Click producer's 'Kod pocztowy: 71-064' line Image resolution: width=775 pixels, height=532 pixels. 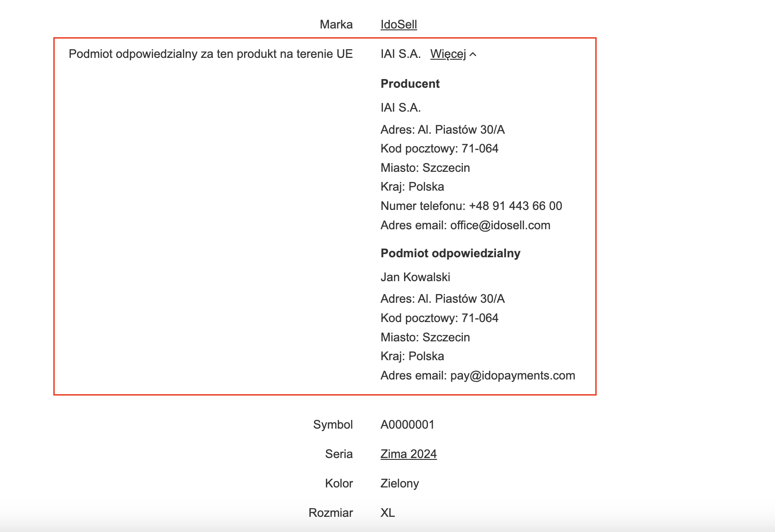pos(439,148)
